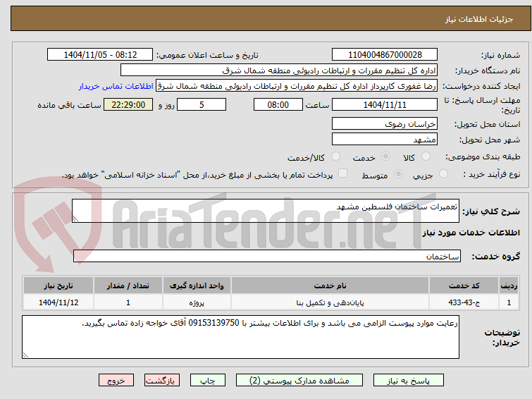Click the ردیف column header
This screenshot has height=399, width=532.
tap(509, 286)
